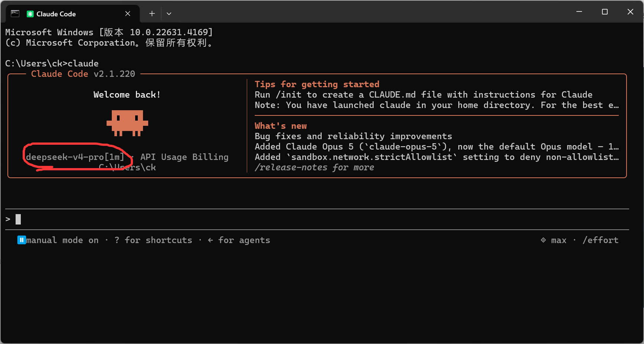The image size is (644, 344).
Task: Open the new tab profile dropdown
Action: pyautogui.click(x=169, y=14)
